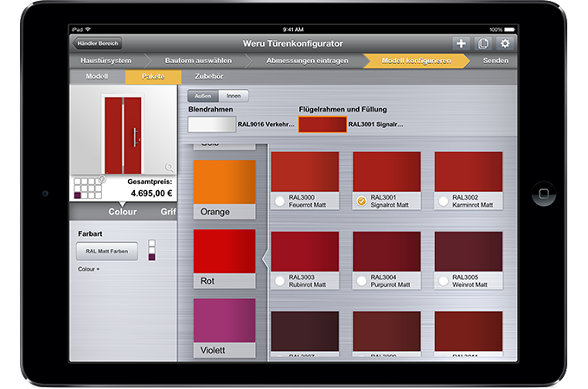Tap the RAL3004 Purpurrot colour tile
Image resolution: width=588 pixels, height=389 pixels.
387,252
